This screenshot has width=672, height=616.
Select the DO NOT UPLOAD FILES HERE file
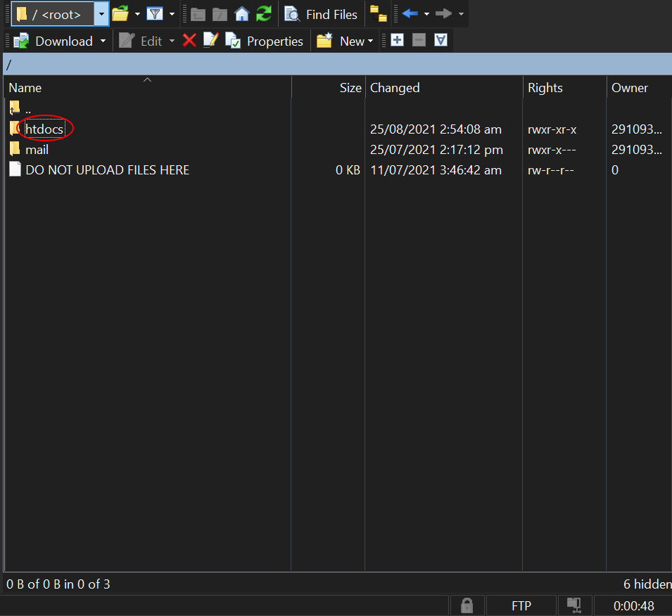[x=107, y=169]
